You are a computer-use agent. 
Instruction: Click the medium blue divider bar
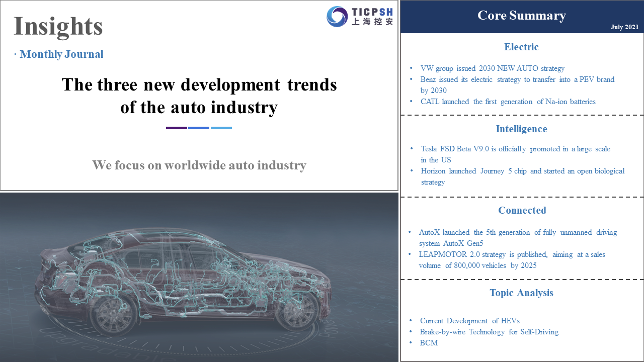pyautogui.click(x=199, y=128)
